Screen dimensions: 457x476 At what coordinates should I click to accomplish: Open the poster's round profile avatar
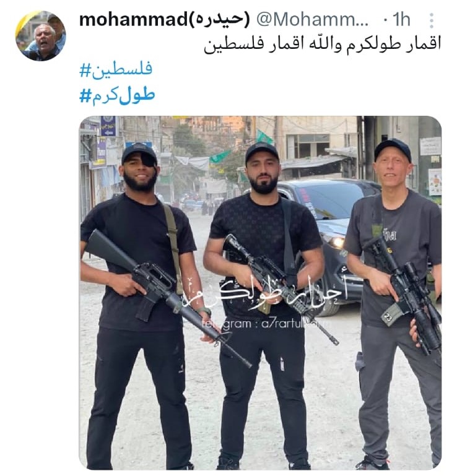coord(41,36)
